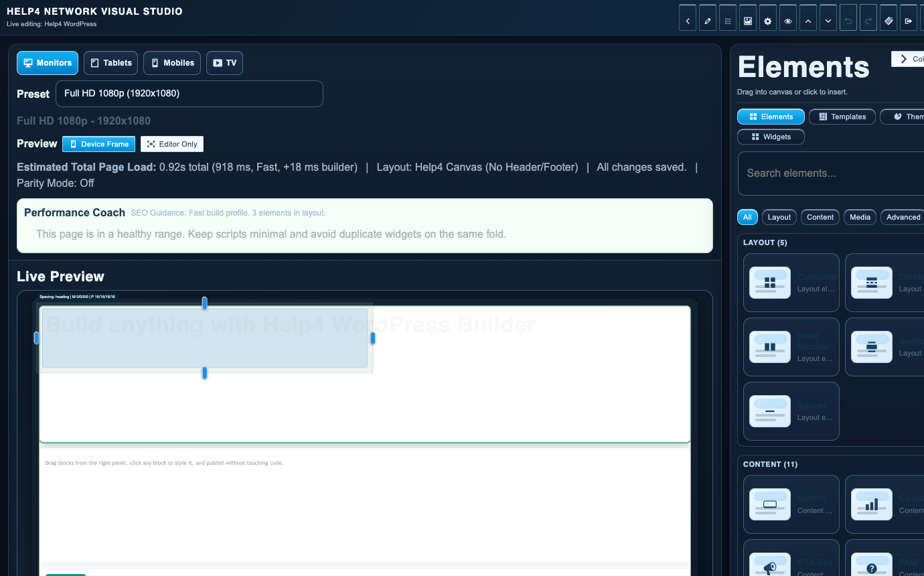This screenshot has width=924, height=576.
Task: Filter elements by Media
Action: click(860, 217)
